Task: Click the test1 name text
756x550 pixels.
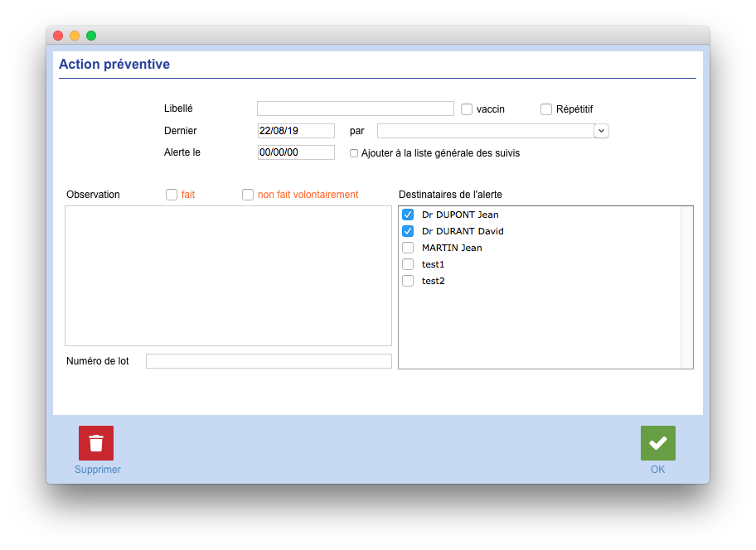Action: (x=433, y=264)
